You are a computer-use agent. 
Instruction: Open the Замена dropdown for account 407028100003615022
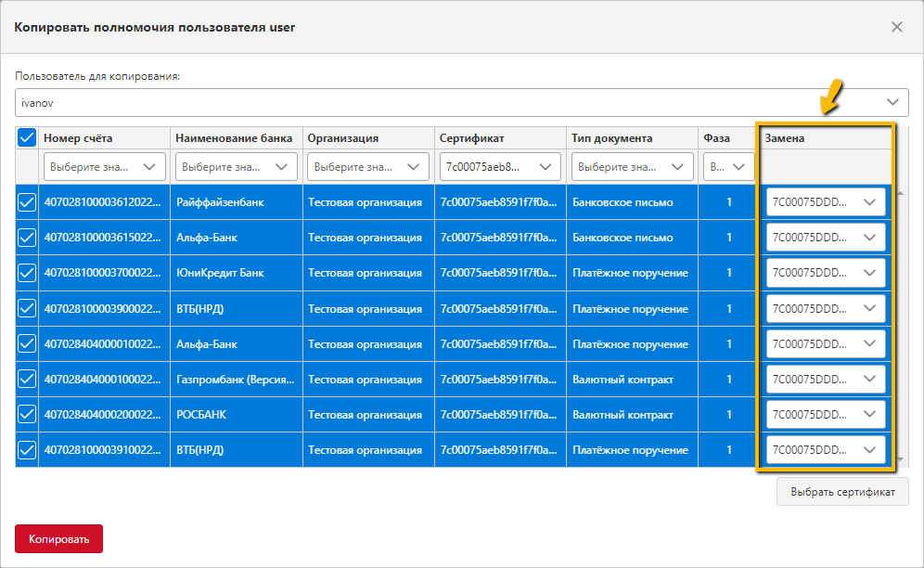click(x=826, y=238)
